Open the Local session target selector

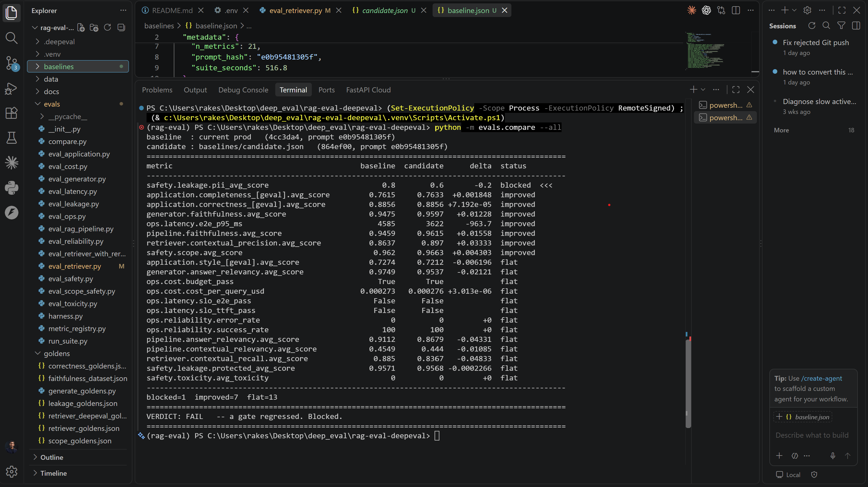point(788,475)
